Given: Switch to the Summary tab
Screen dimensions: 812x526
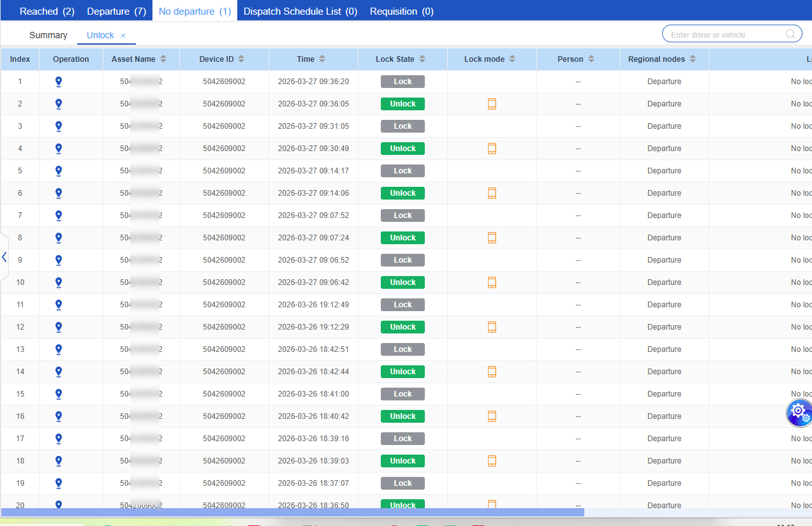Looking at the screenshot, I should click(x=48, y=35).
